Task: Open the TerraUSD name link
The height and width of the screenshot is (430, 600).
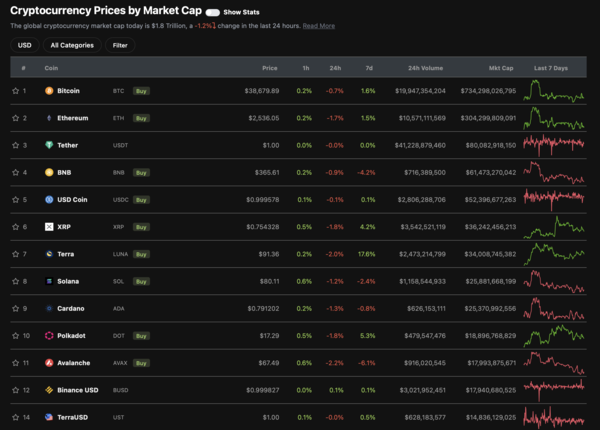Action: click(72, 417)
